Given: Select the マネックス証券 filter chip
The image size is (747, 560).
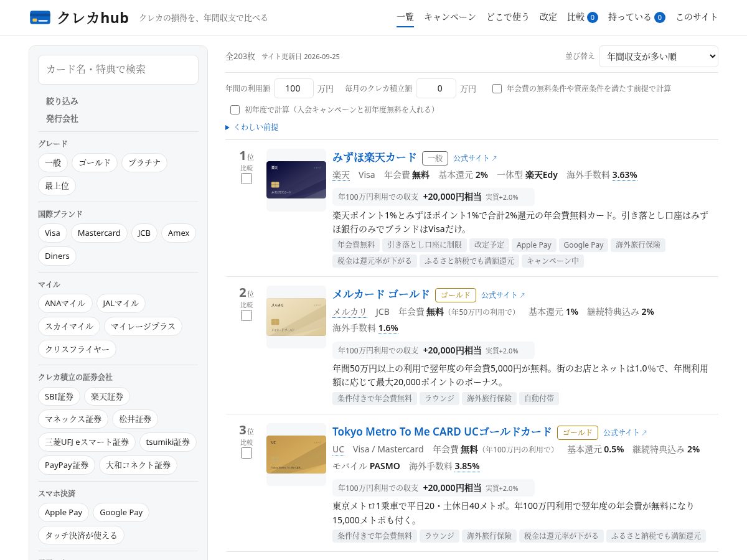Looking at the screenshot, I should pyautogui.click(x=73, y=419).
